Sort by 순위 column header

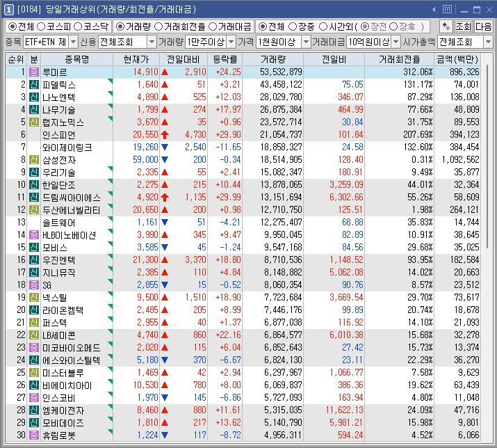(x=16, y=59)
